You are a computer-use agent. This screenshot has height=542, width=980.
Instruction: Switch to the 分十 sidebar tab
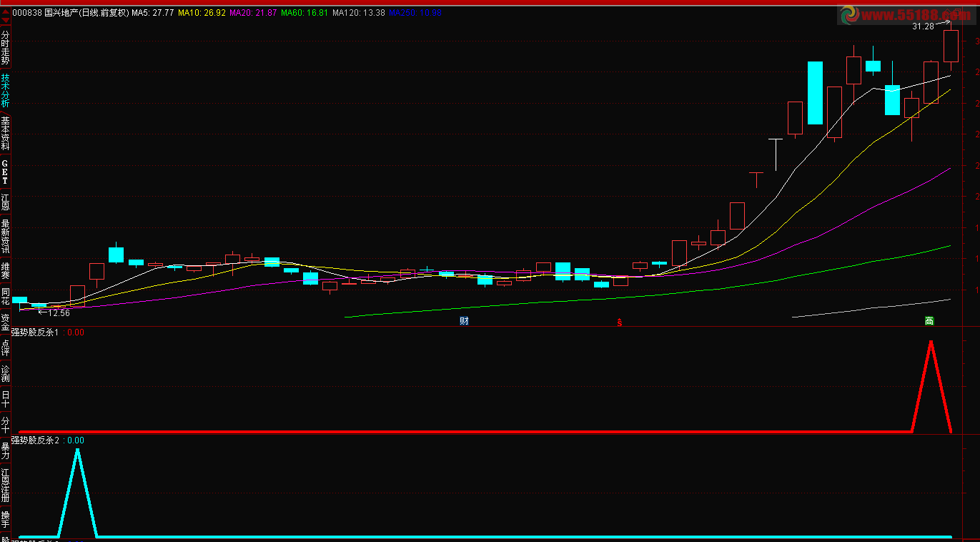[x=5, y=425]
